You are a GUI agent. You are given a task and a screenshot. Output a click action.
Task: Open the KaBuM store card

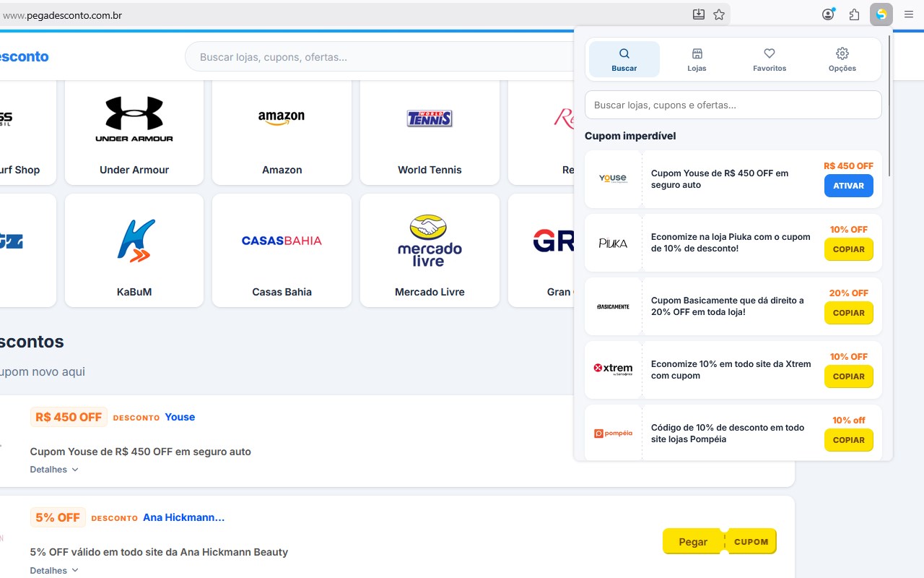pos(134,250)
